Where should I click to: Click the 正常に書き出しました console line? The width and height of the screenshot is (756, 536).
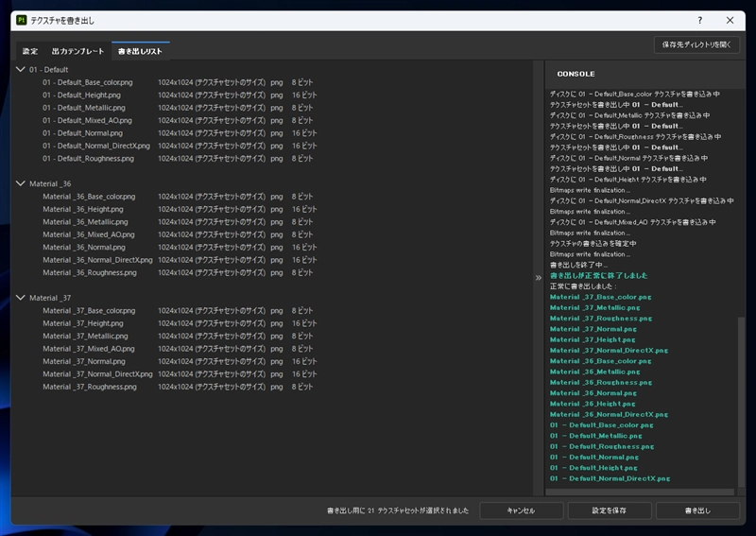[583, 286]
